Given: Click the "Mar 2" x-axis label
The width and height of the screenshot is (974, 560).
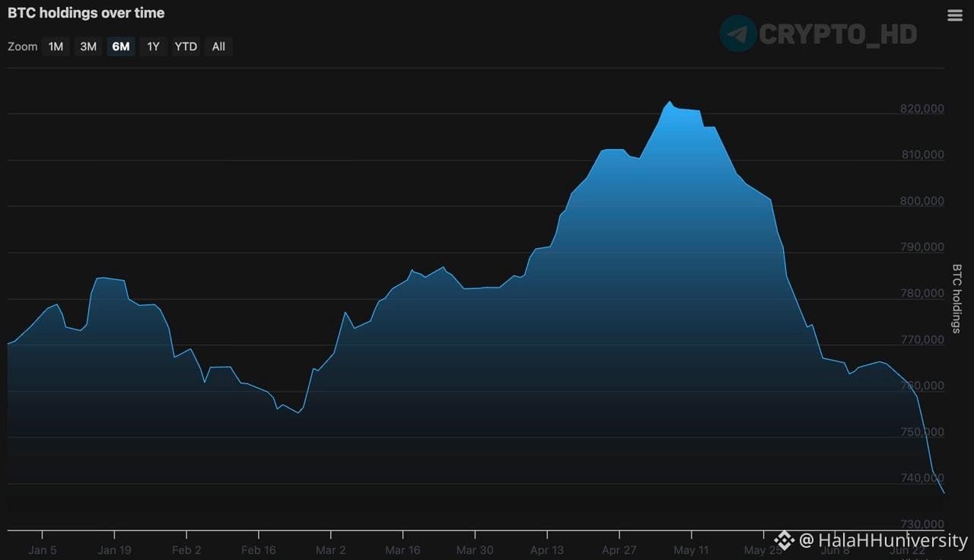Looking at the screenshot, I should click(331, 550).
